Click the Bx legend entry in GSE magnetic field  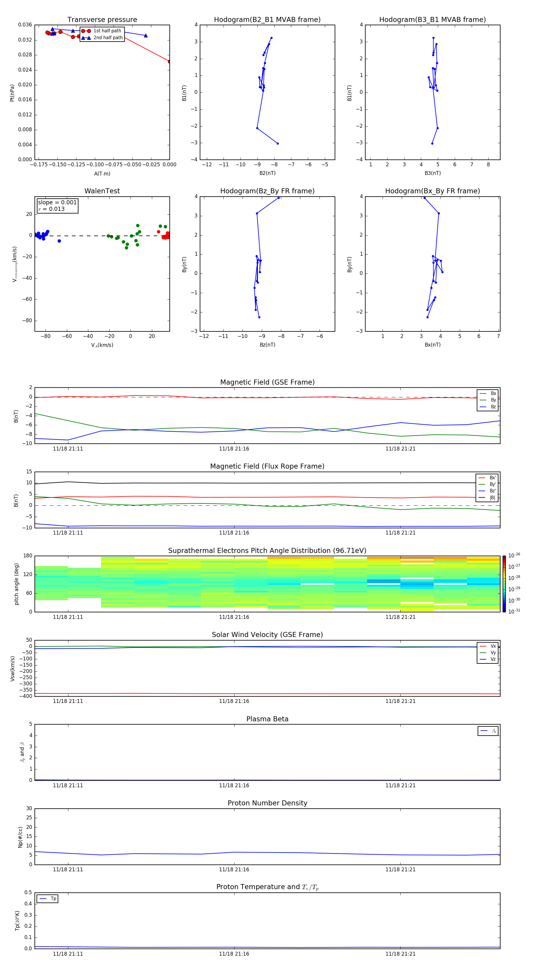click(488, 393)
